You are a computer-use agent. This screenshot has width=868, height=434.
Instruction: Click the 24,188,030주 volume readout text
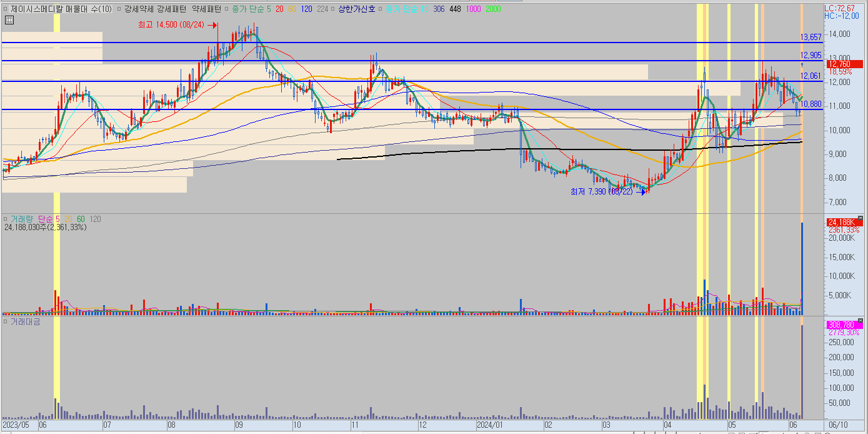click(45, 227)
